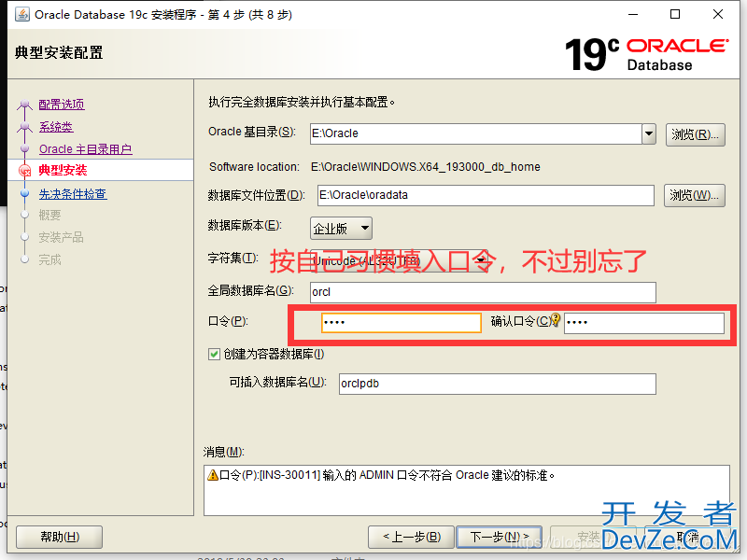Go to Oracle 主目录用户 step
The image size is (747, 560).
tap(85, 149)
